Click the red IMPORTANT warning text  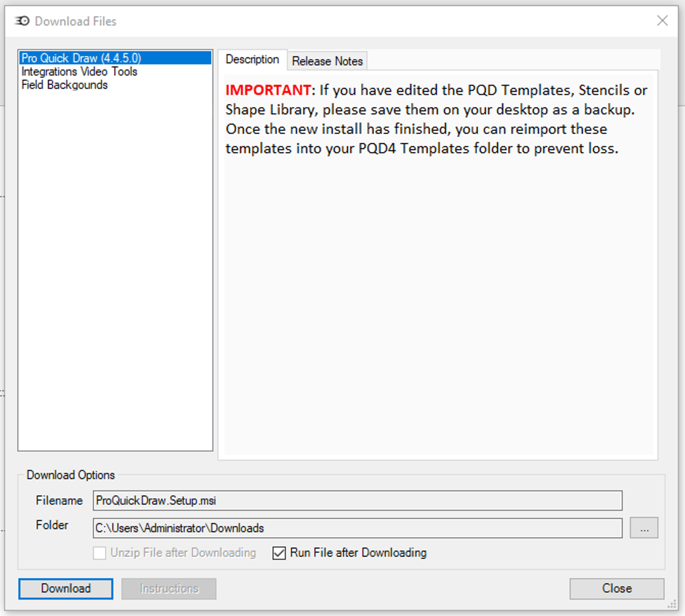click(267, 90)
